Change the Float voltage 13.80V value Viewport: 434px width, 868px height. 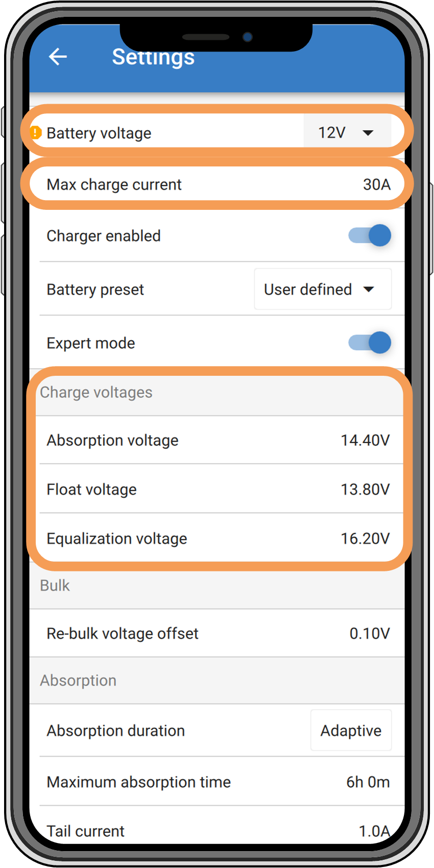365,490
